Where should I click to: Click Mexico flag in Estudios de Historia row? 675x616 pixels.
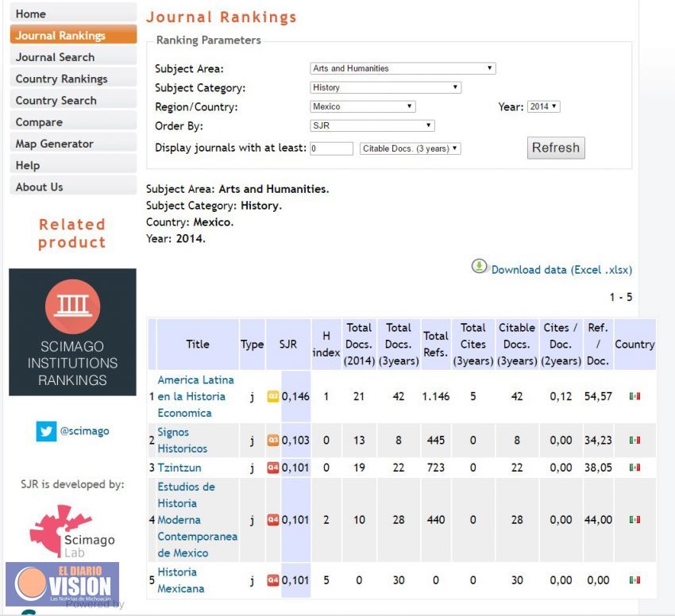(634, 520)
